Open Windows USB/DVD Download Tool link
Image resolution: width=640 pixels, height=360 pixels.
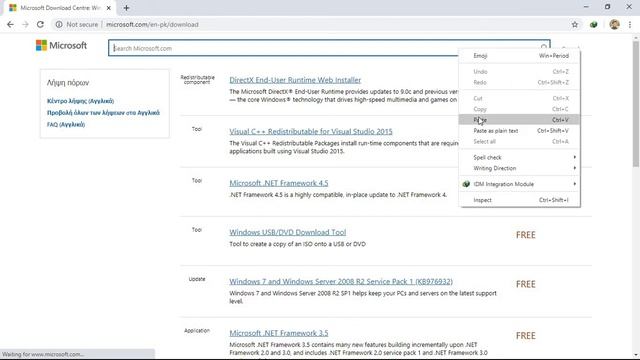click(x=288, y=232)
